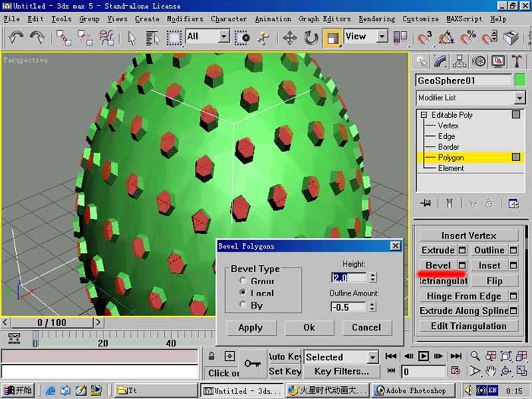
Task: Select the Group bevel type radio
Action: [x=242, y=280]
